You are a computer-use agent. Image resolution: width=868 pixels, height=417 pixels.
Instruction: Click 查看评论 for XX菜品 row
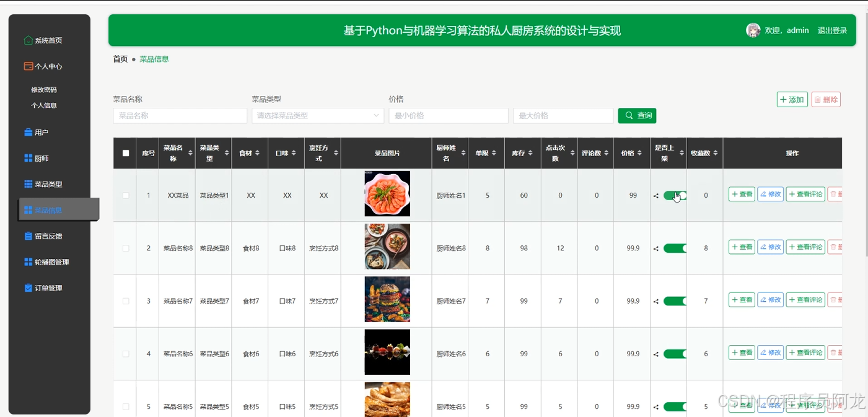805,195
